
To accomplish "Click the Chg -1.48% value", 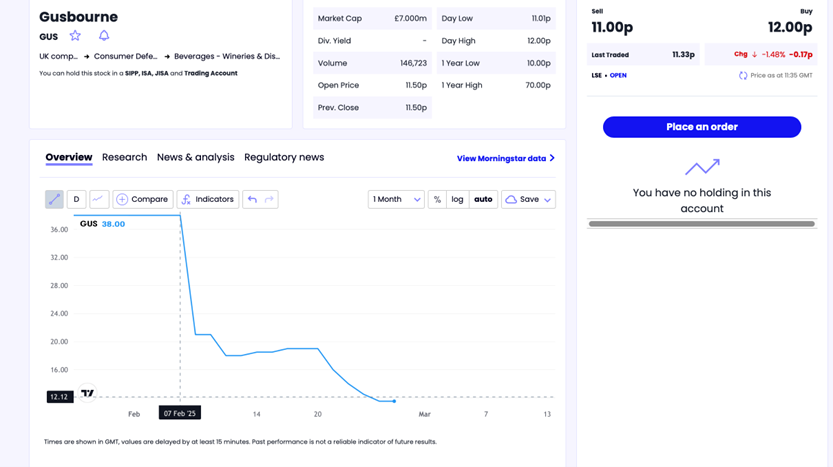I will (773, 54).
